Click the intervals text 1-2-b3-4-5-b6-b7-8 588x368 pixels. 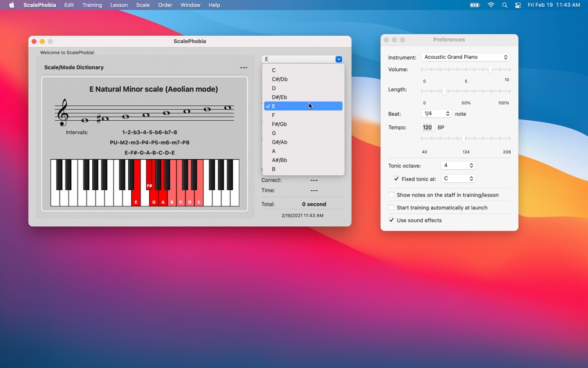[x=150, y=132]
